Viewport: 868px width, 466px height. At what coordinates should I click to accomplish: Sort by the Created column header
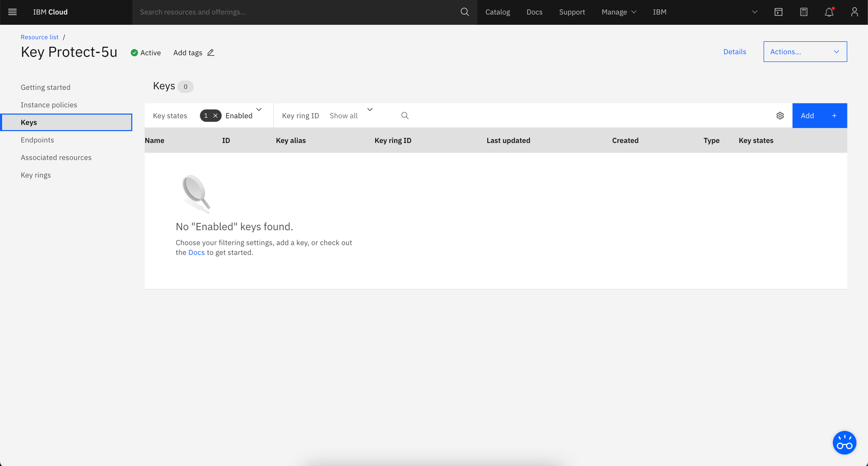(x=625, y=140)
